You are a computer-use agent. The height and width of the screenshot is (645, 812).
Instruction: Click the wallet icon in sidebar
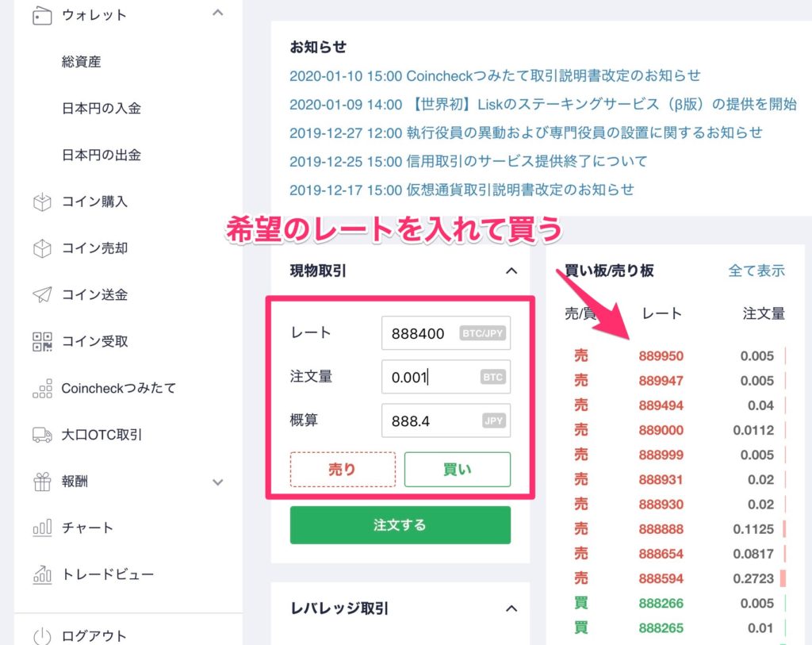[x=42, y=15]
